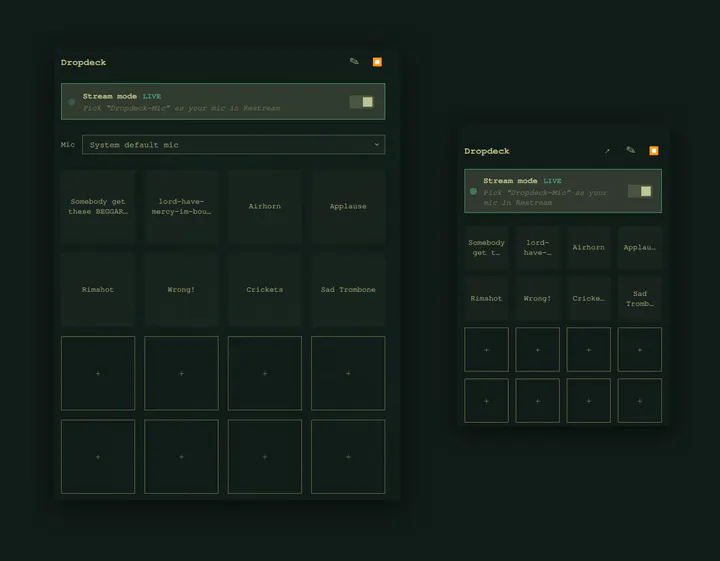Click the 'LIVE' badge in the large panel

pyautogui.click(x=152, y=96)
